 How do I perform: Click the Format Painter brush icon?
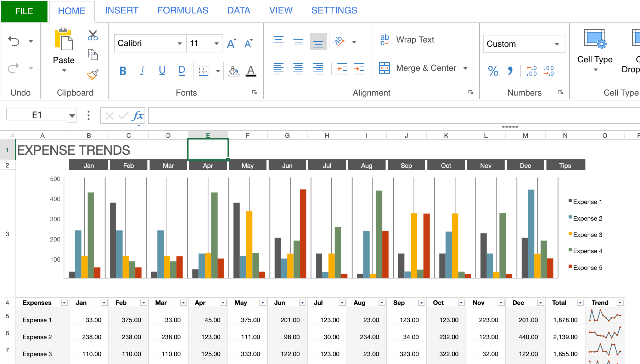point(93,74)
